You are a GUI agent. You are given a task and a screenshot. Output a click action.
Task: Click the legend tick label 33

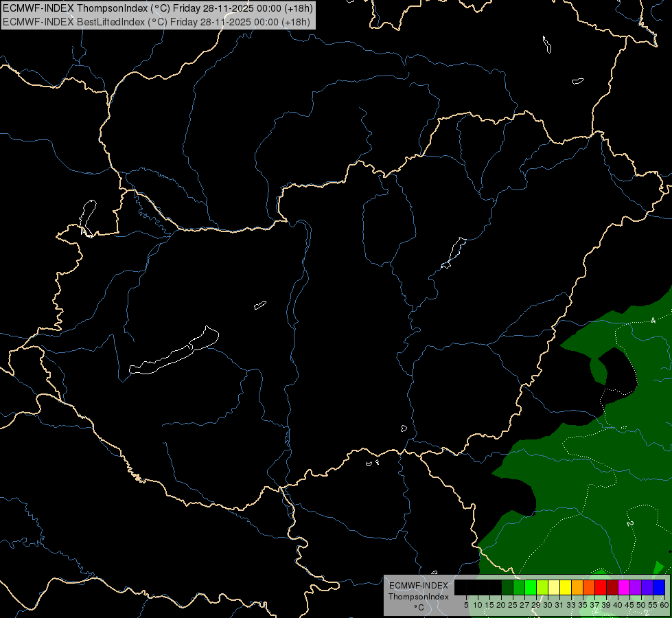571,605
